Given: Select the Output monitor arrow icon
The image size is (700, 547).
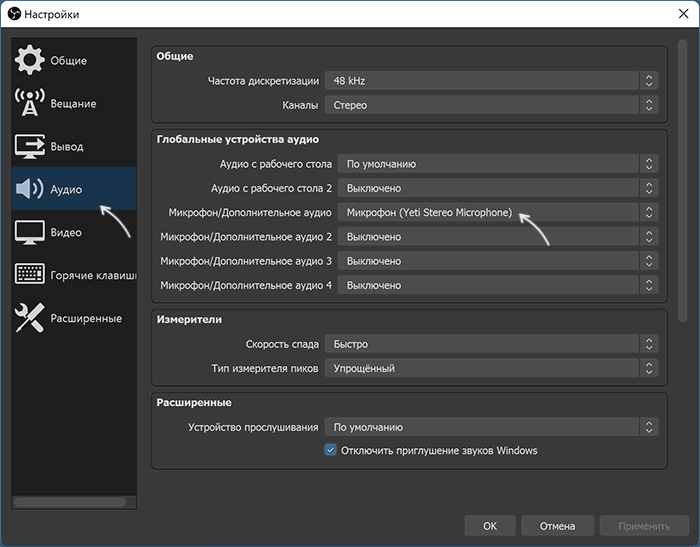Looking at the screenshot, I should coord(30,146).
